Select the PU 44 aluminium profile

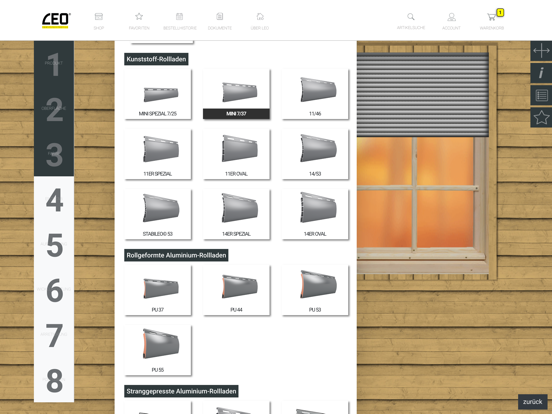(x=236, y=290)
